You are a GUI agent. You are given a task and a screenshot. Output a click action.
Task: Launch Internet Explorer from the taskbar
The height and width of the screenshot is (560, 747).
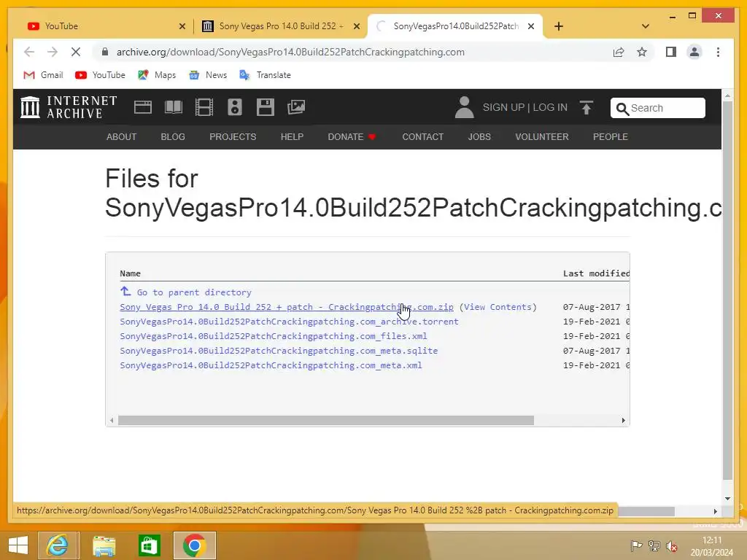coord(57,545)
